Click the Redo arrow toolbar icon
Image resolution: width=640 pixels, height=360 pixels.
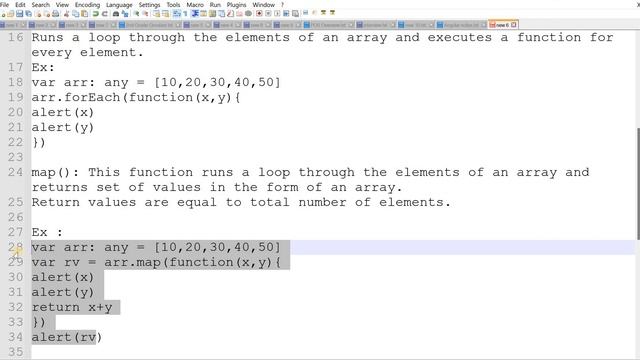point(105,13)
